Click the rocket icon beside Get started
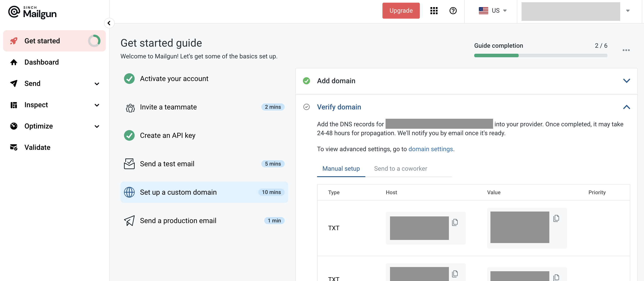Image resolution: width=644 pixels, height=281 pixels. pyautogui.click(x=14, y=41)
